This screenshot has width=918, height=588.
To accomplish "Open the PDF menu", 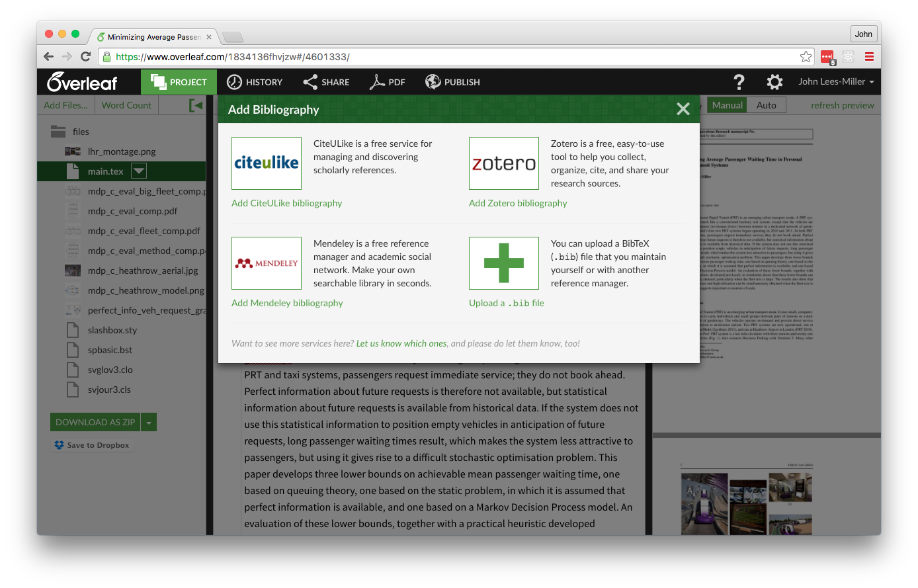I will pyautogui.click(x=388, y=82).
